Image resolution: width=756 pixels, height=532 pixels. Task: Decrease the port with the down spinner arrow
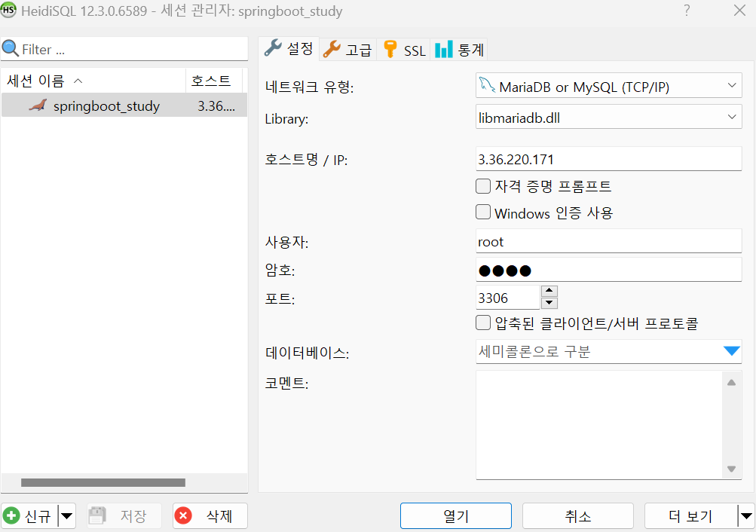[549, 303]
